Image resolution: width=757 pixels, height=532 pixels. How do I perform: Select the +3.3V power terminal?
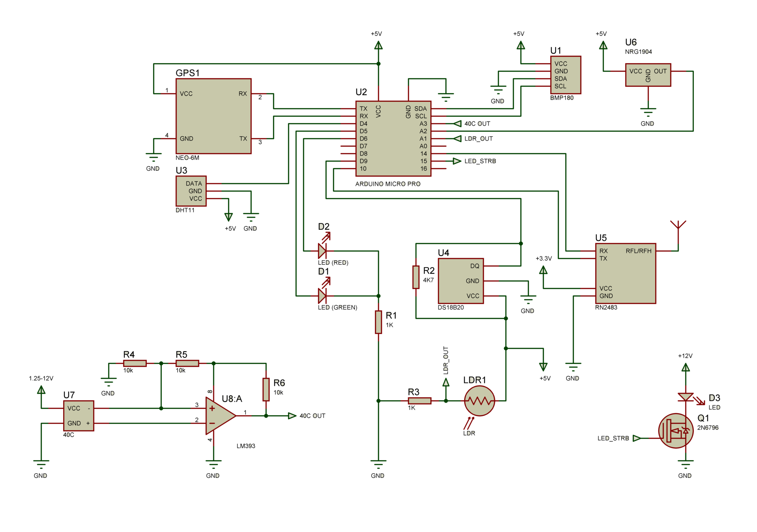click(543, 270)
